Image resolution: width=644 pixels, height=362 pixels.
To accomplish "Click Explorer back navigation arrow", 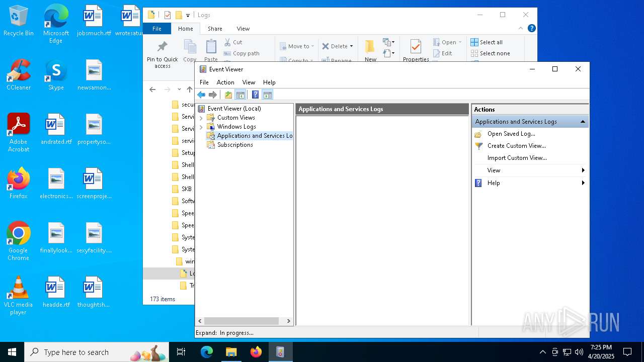I will (153, 89).
